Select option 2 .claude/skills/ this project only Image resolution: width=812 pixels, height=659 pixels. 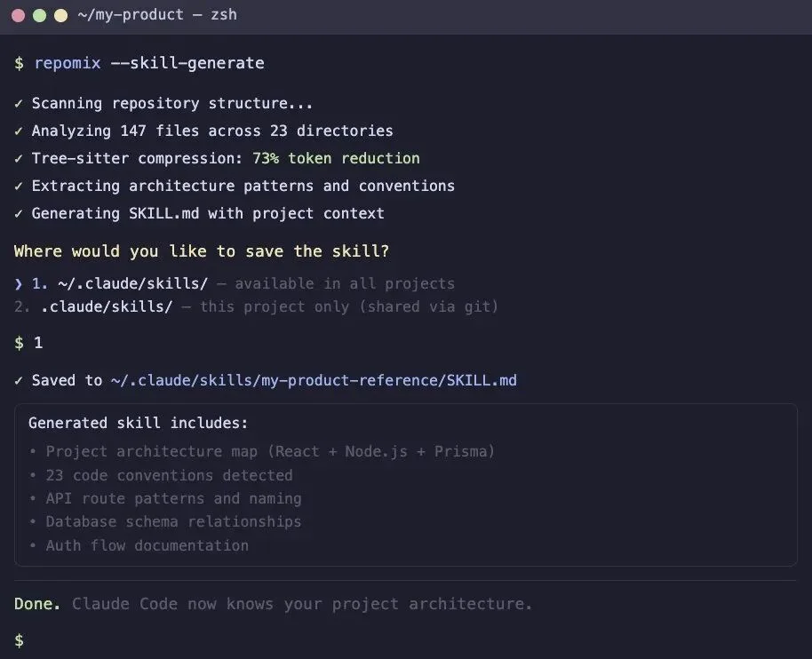107,306
